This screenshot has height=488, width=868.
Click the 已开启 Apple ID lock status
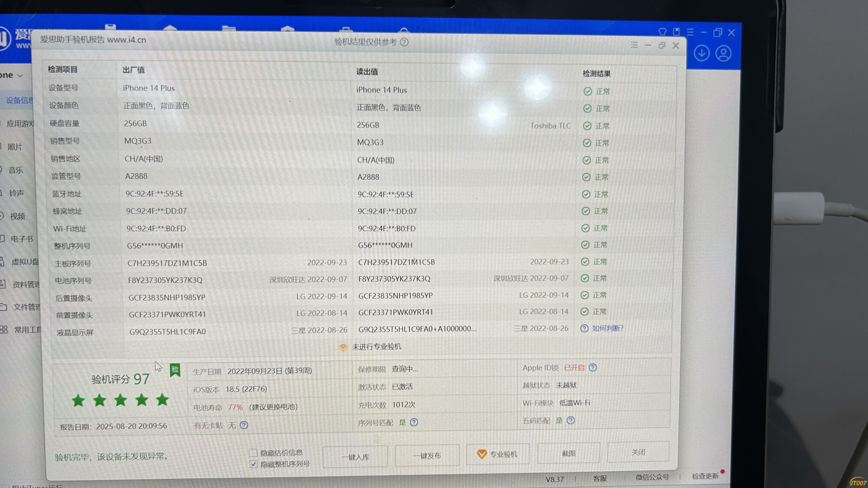pyautogui.click(x=574, y=368)
